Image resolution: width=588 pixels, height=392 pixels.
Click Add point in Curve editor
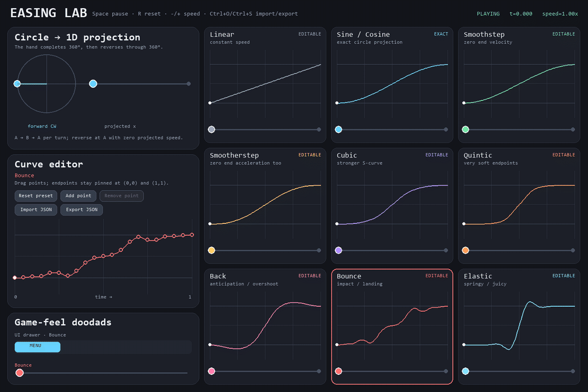78,196
